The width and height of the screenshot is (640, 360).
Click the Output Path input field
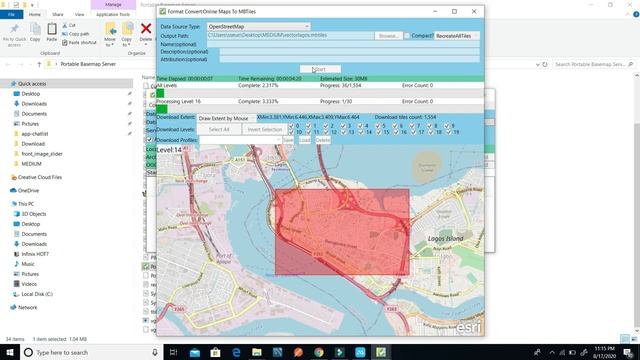(x=290, y=36)
